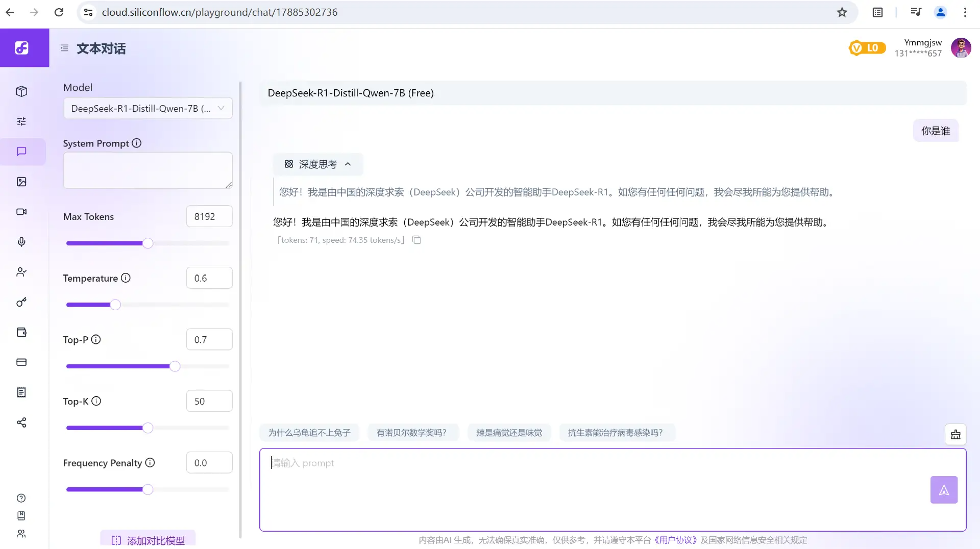The height and width of the screenshot is (549, 980).
Task: Open the help question-mark icon
Action: [21, 498]
